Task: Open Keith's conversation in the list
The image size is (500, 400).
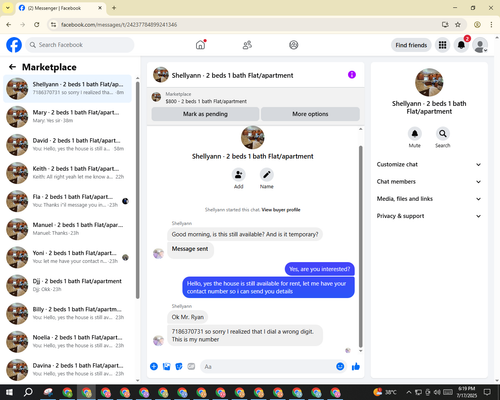Action: (x=68, y=173)
